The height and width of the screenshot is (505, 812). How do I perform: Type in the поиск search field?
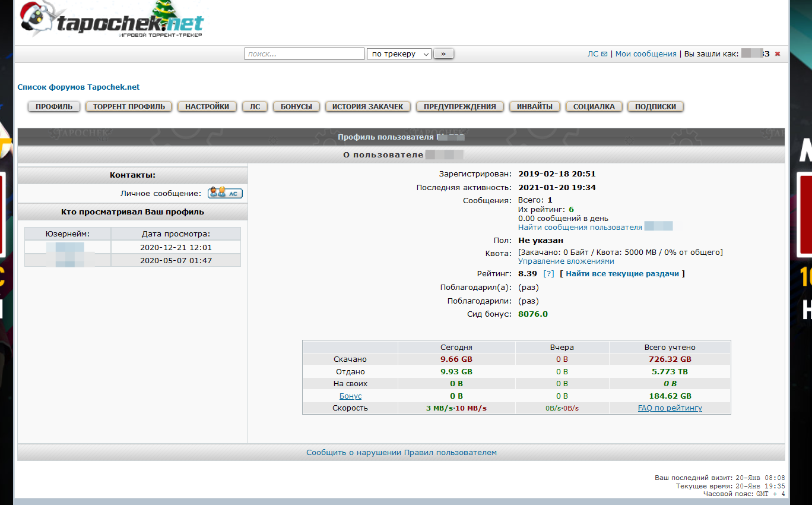pos(304,54)
